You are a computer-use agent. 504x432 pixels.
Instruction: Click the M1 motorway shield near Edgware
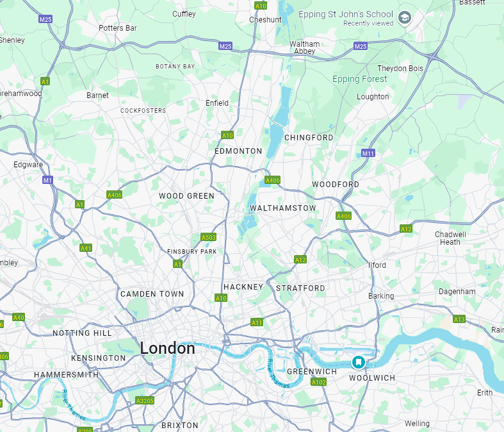[x=47, y=180]
